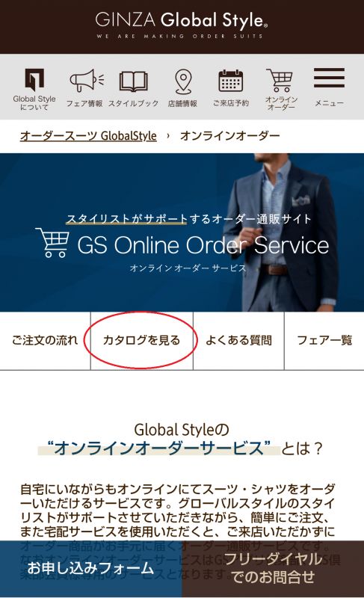Image resolution: width=364 pixels, height=598 pixels.
Task: Select the カタログを見る tab
Action: pyautogui.click(x=141, y=340)
